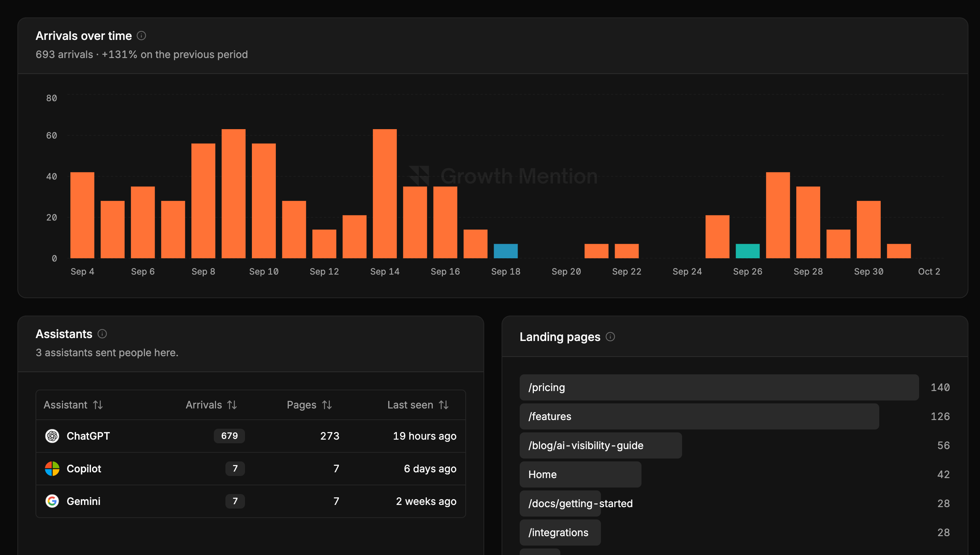980x555 pixels.
Task: Sort table by Arrivals column
Action: [211, 405]
